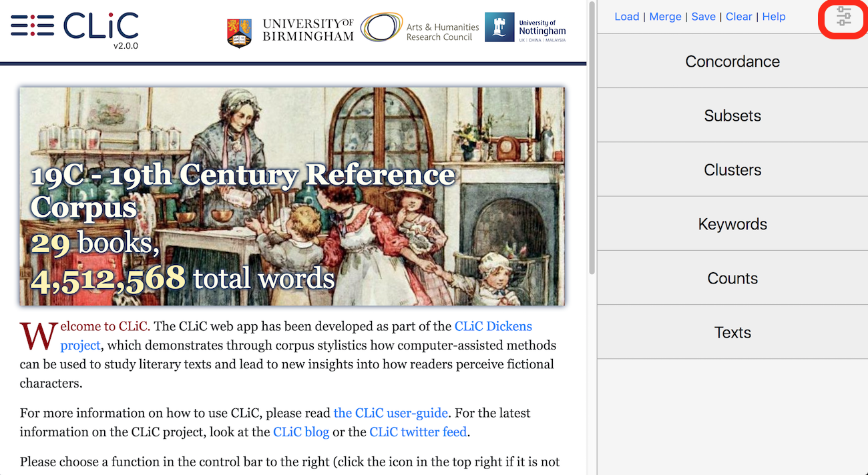The height and width of the screenshot is (475, 868).
Task: Open the Subsets panel
Action: click(x=732, y=115)
